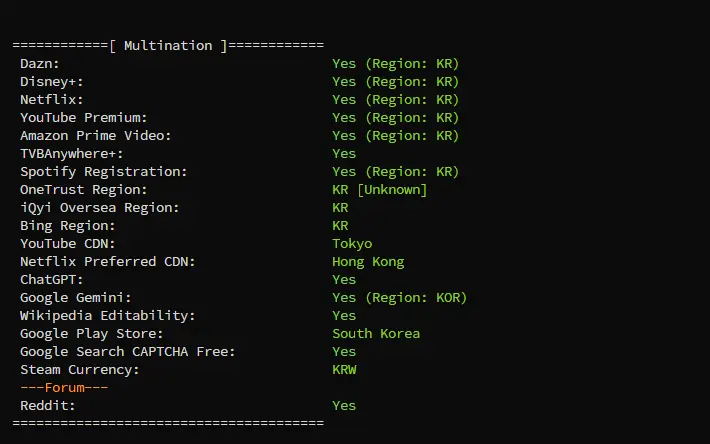Click the Hong Kong CDN value
The width and height of the screenshot is (710, 444).
[x=368, y=262]
